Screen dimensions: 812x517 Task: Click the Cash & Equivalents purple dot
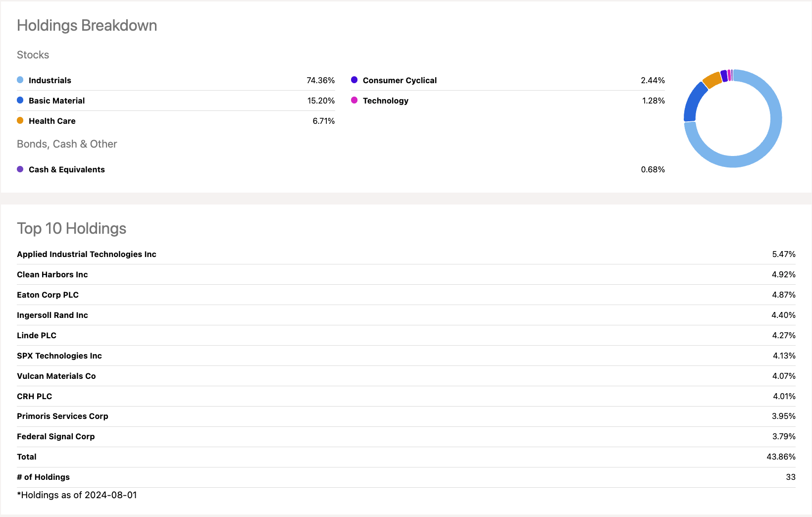point(20,169)
